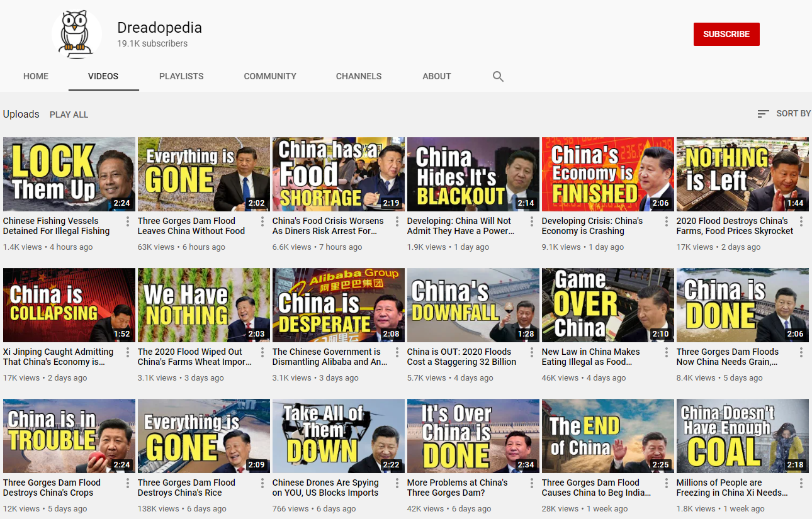Open options menu for Xi Jinping Caught Admitting video
This screenshot has height=519, width=812.
pyautogui.click(x=128, y=352)
